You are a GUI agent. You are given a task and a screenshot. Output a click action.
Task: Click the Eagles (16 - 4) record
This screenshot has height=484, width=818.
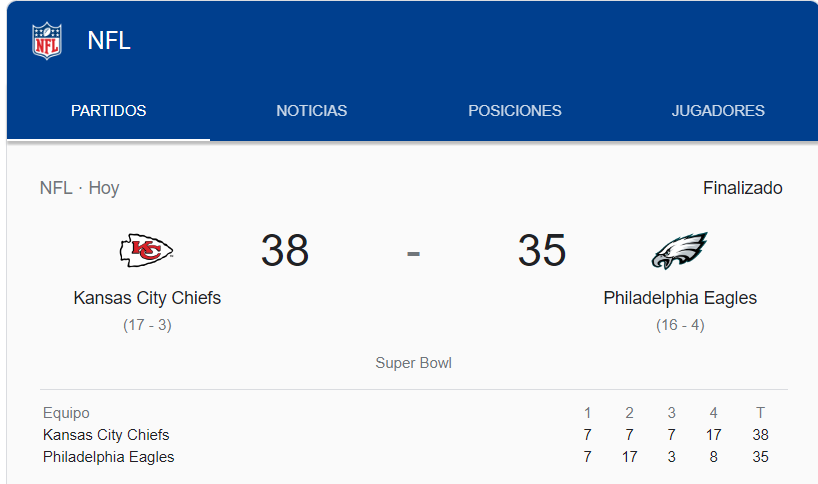[x=680, y=325]
